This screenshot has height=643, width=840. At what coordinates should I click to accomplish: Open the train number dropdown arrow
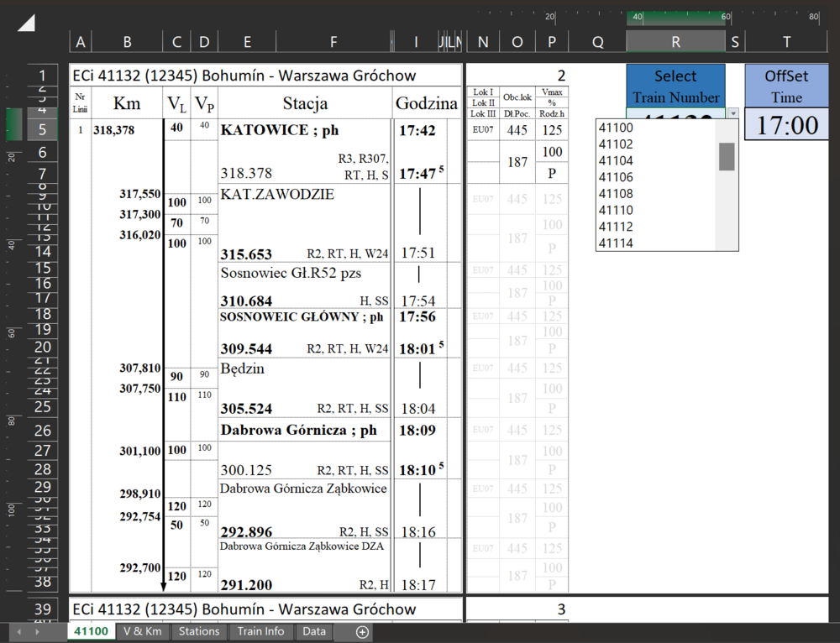[732, 113]
